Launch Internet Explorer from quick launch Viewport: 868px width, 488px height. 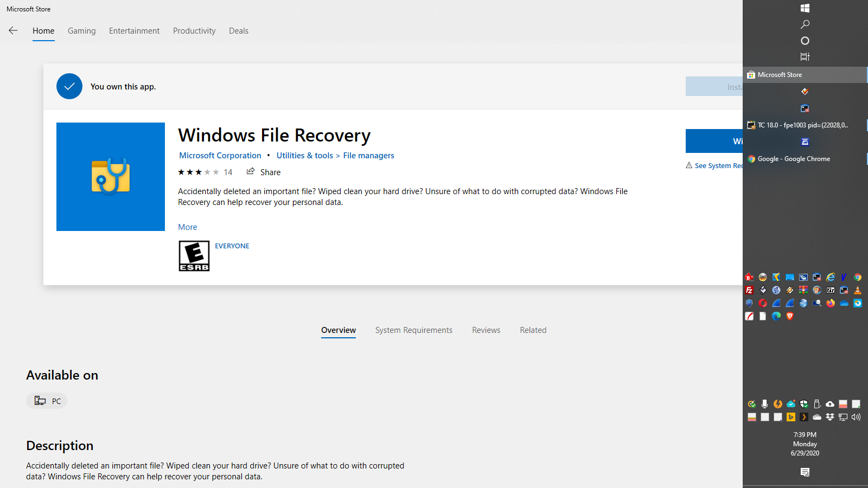(831, 277)
